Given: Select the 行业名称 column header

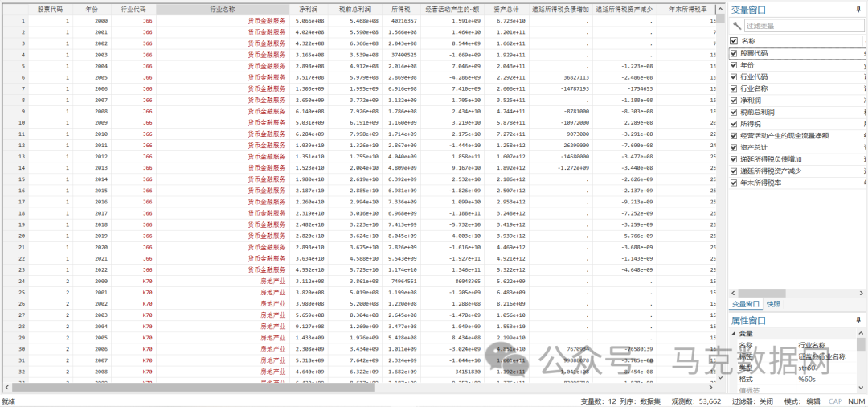Looking at the screenshot, I should coord(223,10).
